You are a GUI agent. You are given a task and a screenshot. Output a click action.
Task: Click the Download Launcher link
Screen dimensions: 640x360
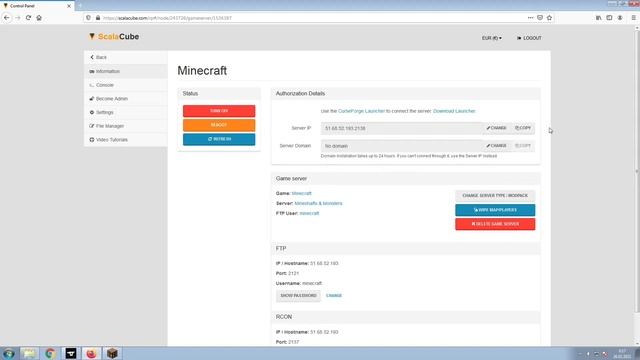[454, 111]
